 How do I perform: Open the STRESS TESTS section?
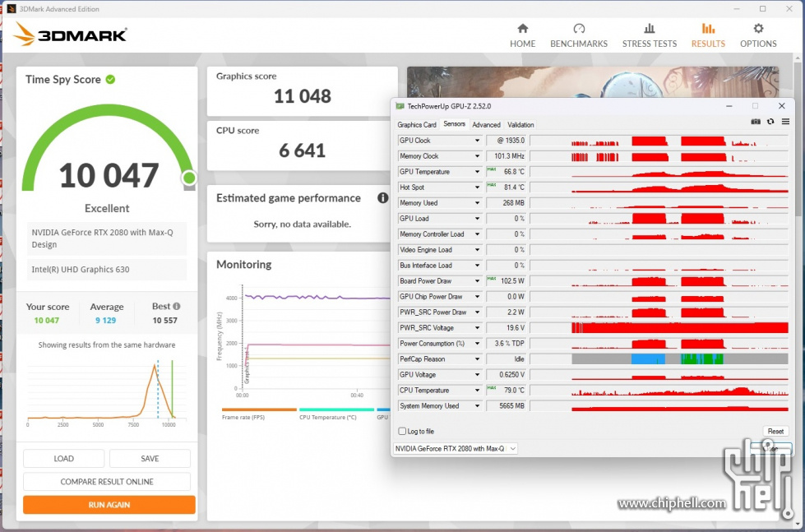pos(650,36)
